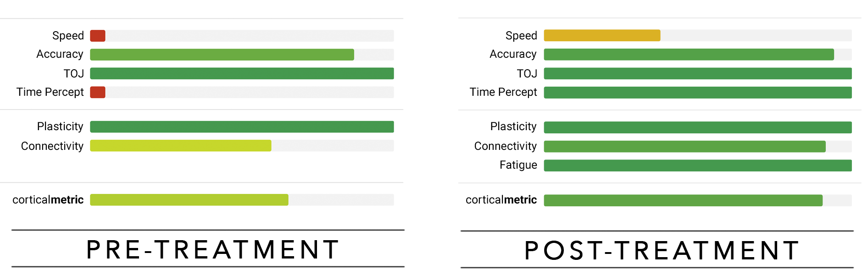Screen dimensions: 868x275
Task: Click the pre-treatment corticalmetric label
Action: click(x=48, y=200)
